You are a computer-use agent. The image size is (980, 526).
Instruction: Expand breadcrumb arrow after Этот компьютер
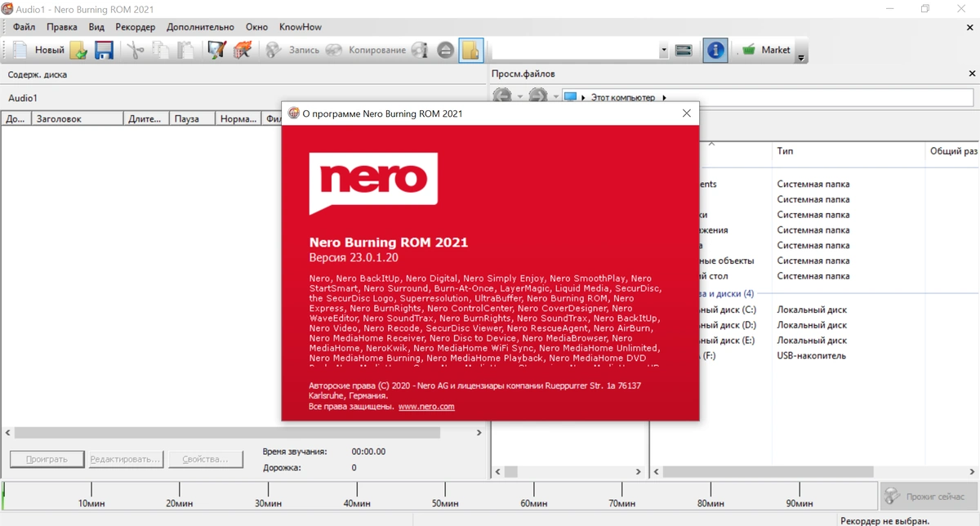(x=664, y=97)
